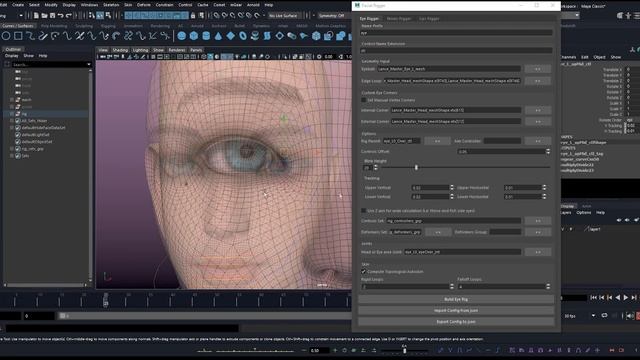Screen dimensions: 640x360
Task: Switch to the Brows Rigger tab
Action: (399, 19)
